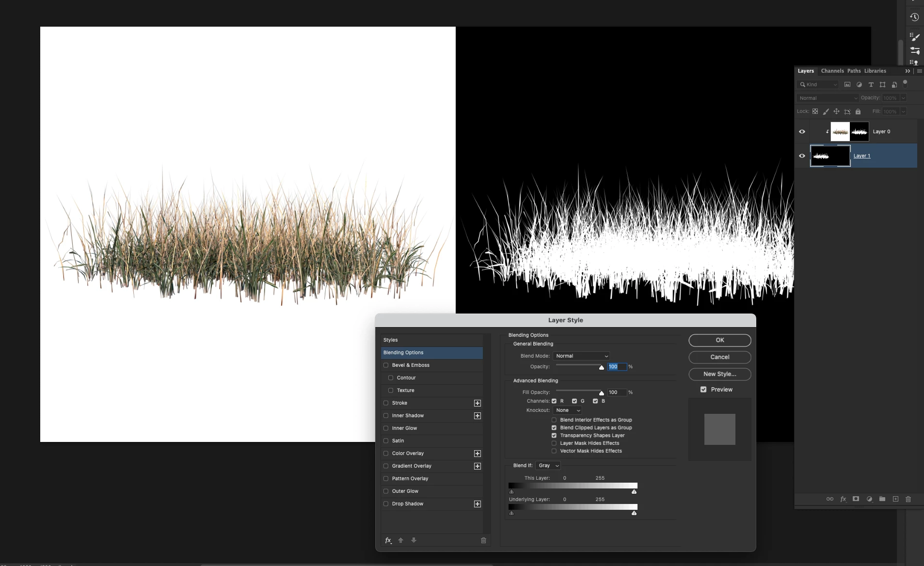Viewport: 924px width, 566px height.
Task: Add another Drop Shadow effect instance
Action: [478, 504]
